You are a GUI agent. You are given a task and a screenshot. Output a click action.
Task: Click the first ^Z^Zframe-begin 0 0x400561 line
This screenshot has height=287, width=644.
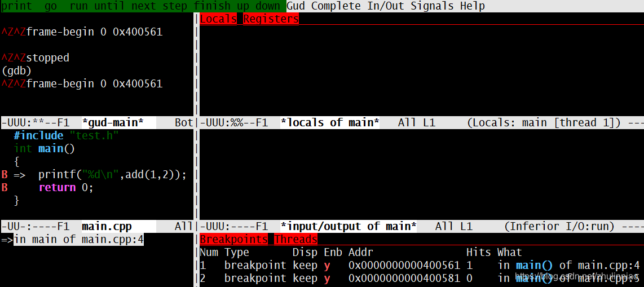82,32
